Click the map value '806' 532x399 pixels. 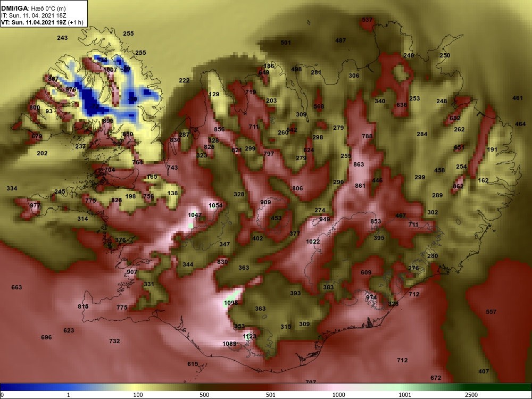(x=297, y=188)
